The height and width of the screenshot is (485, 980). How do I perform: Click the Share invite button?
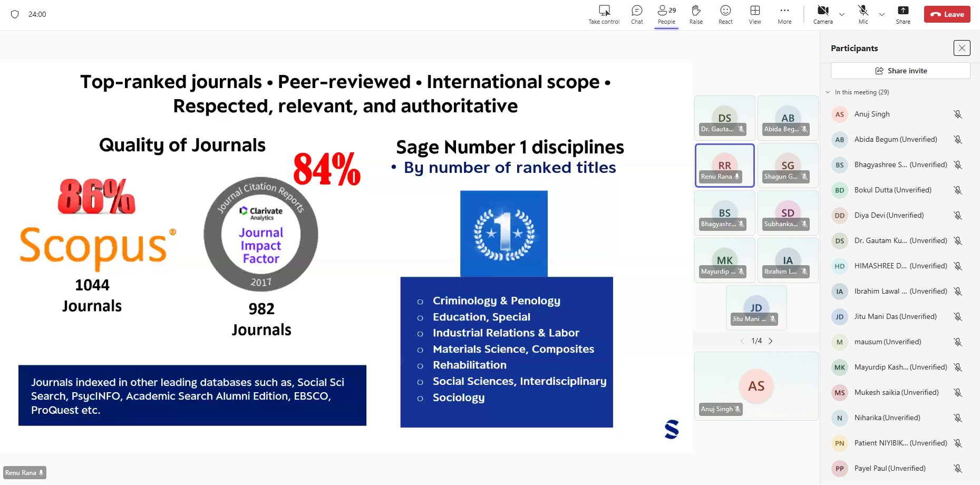coord(900,71)
